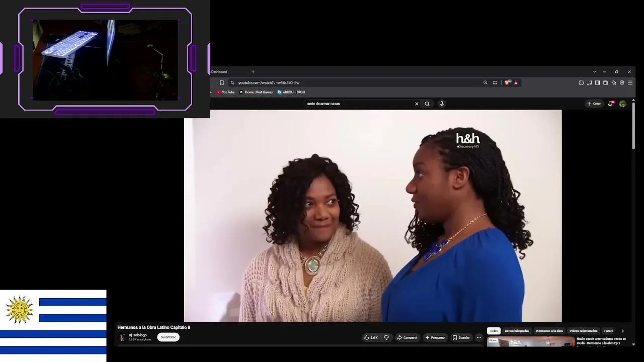The height and width of the screenshot is (362, 644).
Task: Open the YouTube account avatar menu
Action: click(623, 104)
